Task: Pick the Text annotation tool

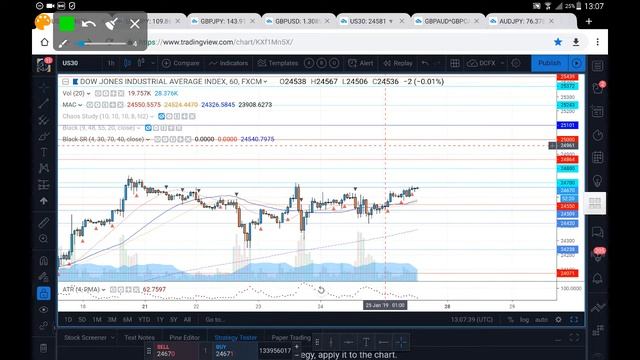Action: click(43, 152)
